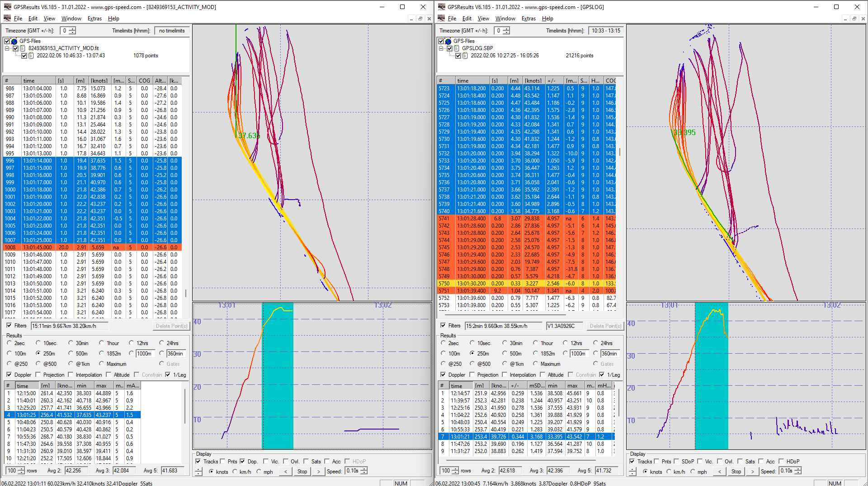Sort left results table by max column

104,386
